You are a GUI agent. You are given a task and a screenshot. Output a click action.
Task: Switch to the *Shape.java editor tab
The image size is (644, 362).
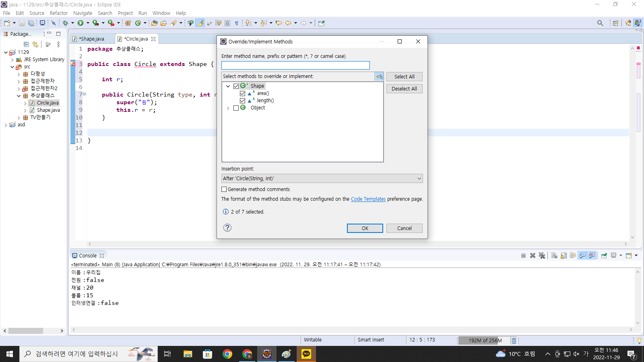pos(92,39)
